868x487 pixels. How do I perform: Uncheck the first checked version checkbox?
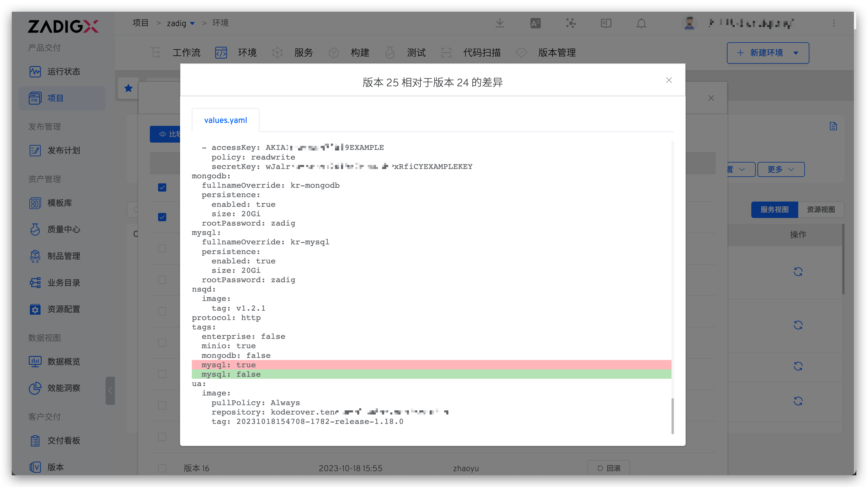(162, 187)
